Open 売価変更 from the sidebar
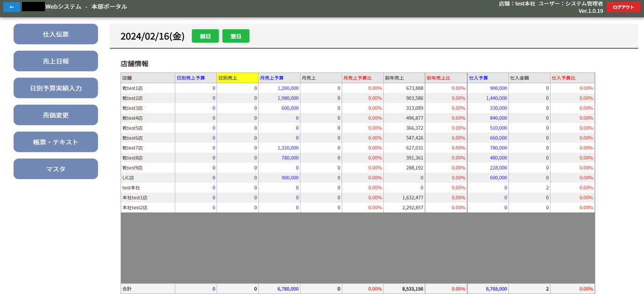The image size is (644, 294). click(56, 115)
